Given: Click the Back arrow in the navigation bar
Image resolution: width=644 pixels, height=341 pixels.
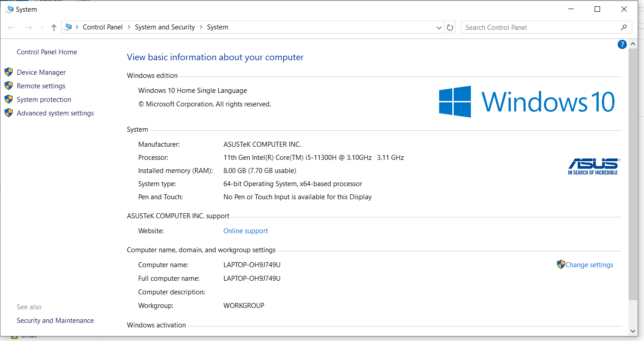Looking at the screenshot, I should tap(12, 28).
